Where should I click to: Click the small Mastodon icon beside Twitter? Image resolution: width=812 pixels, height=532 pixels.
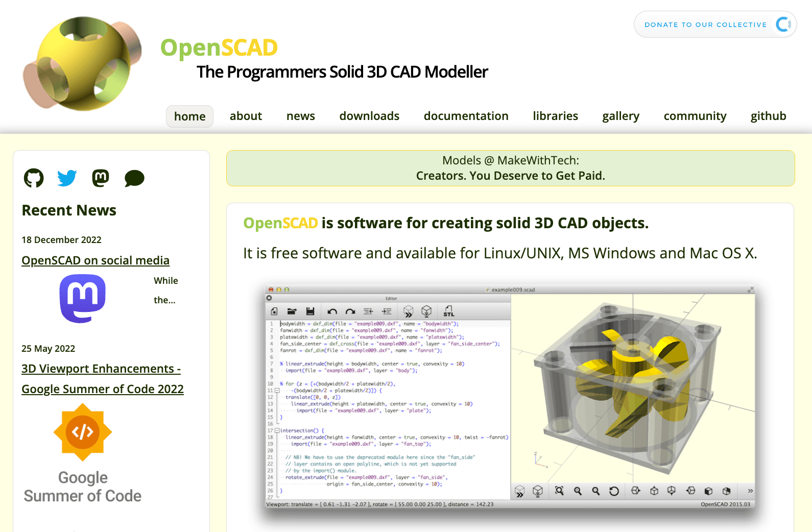101,178
